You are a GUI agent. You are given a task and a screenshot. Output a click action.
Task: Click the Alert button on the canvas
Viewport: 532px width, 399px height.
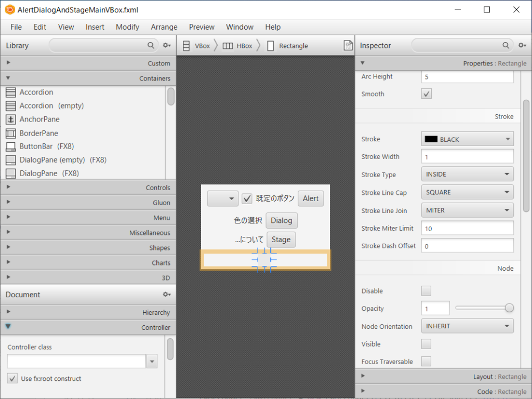click(x=311, y=198)
